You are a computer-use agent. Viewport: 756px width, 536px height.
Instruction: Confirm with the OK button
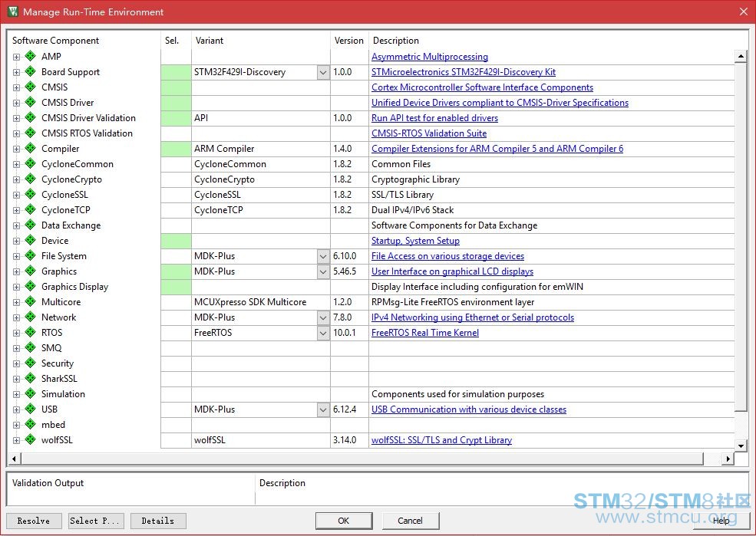(x=343, y=521)
